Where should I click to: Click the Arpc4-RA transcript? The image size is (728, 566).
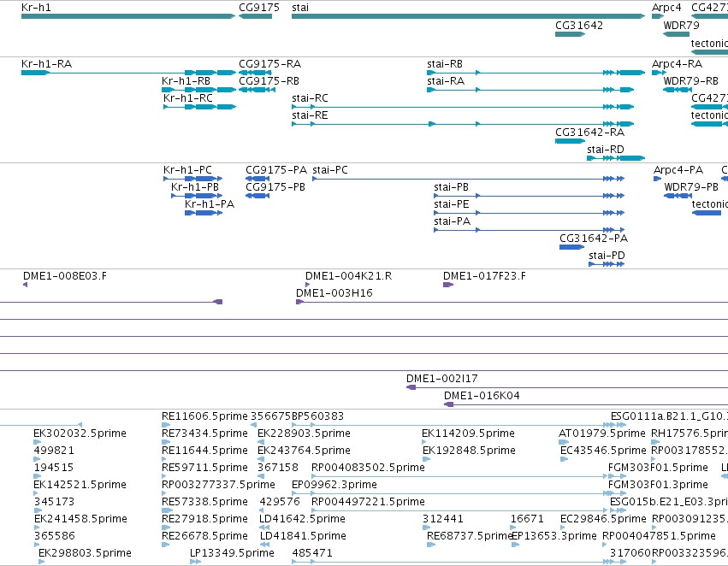click(x=660, y=73)
